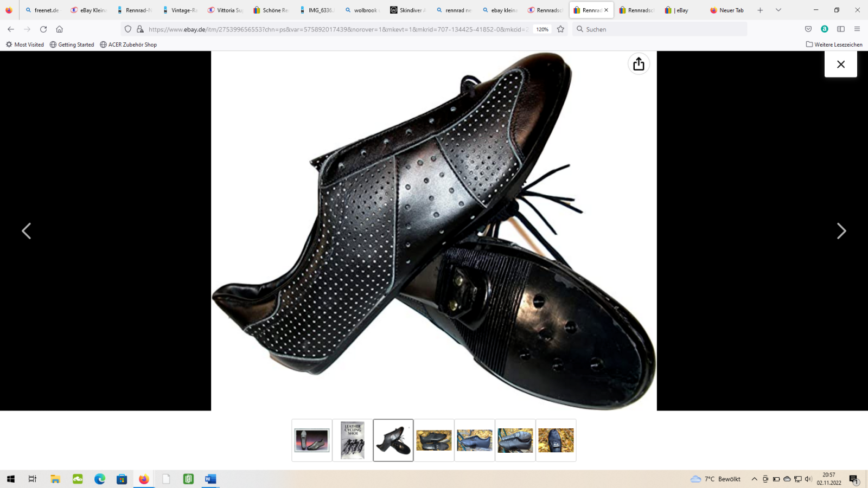
Task: Open notification center icon
Action: (x=854, y=479)
